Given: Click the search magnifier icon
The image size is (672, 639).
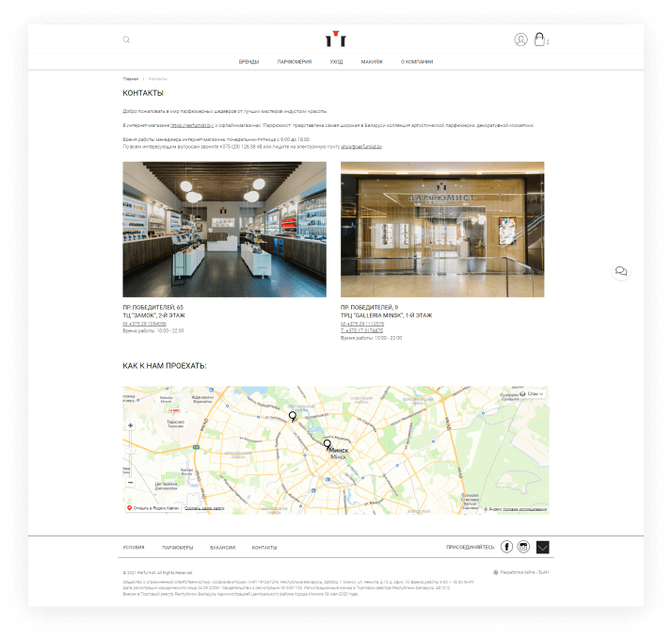Looking at the screenshot, I should (x=126, y=40).
